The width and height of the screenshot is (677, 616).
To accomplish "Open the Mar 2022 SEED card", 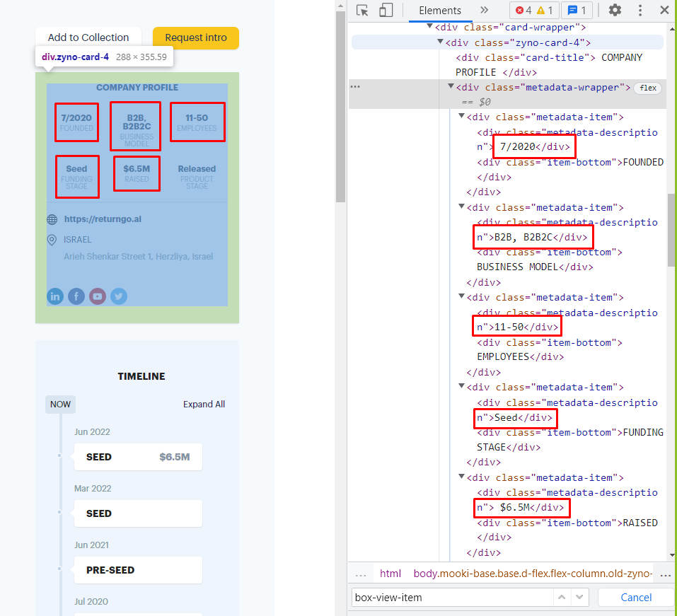I will coord(138,513).
